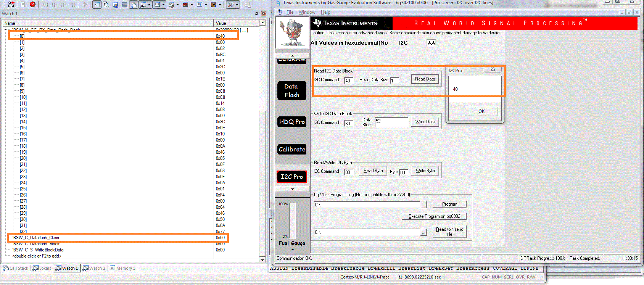Pin the Watch 1 panel
The width and height of the screenshot is (644, 285).
(x=256, y=14)
